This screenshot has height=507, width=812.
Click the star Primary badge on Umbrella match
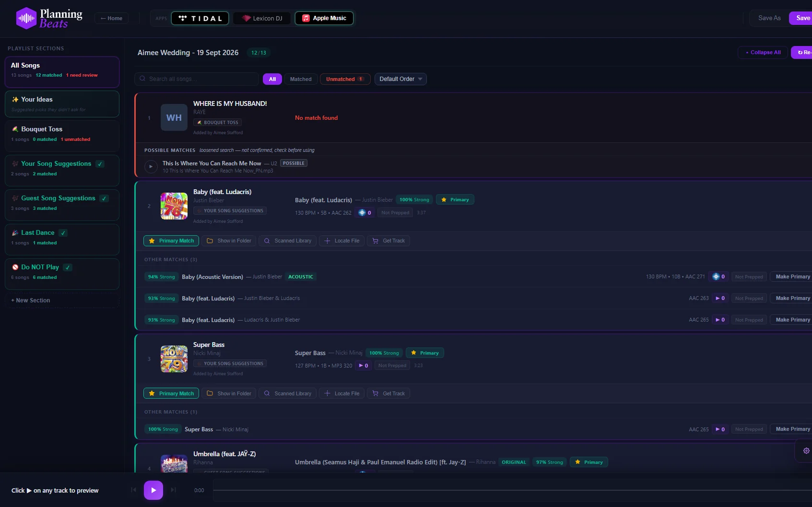click(589, 462)
